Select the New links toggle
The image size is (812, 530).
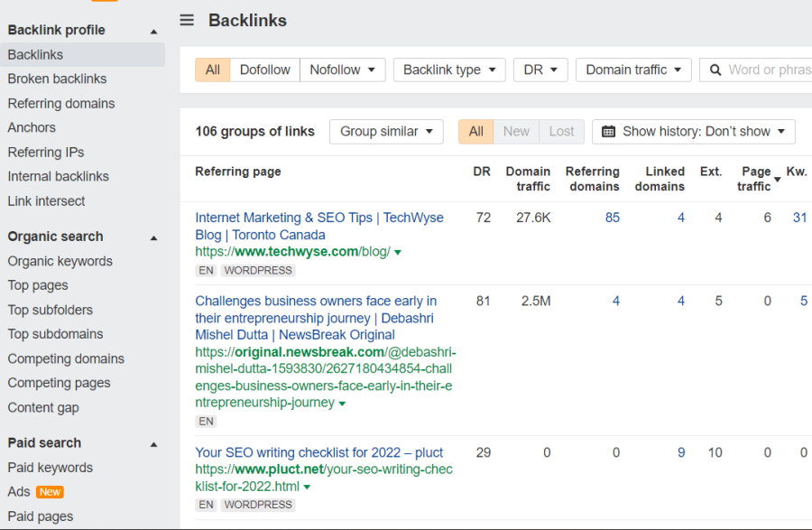[x=516, y=132]
